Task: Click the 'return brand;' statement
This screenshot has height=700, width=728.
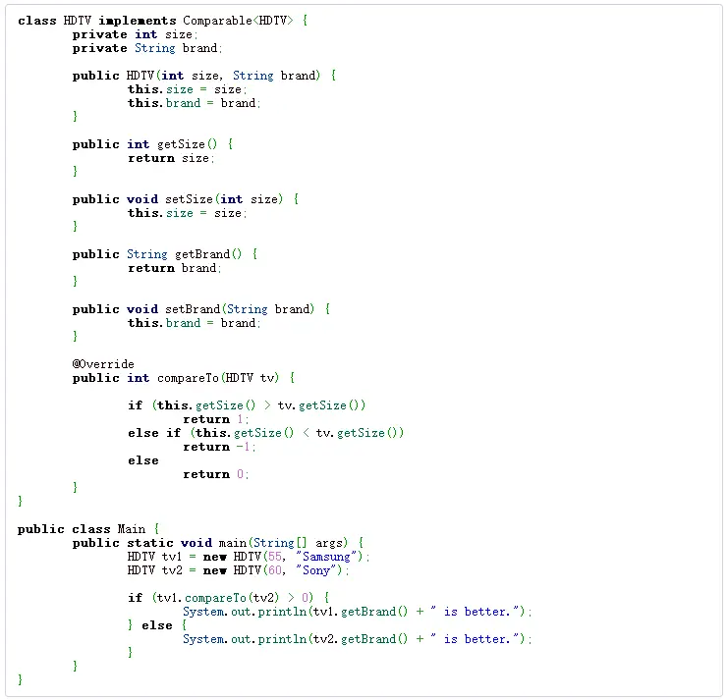Action: pos(175,268)
